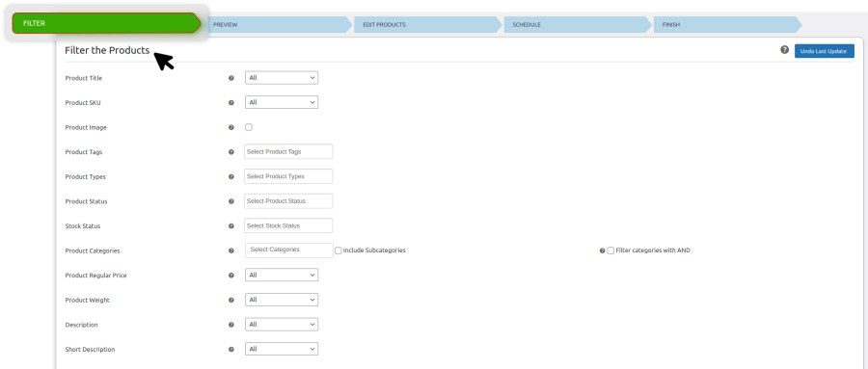Screen dimensions: 868x369
Task: Enable Filter categories with AND checkbox
Action: tap(610, 250)
